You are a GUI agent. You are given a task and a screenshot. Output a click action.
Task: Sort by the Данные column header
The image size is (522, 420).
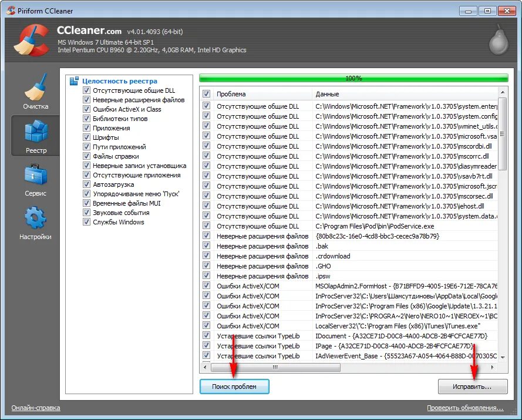click(x=405, y=94)
